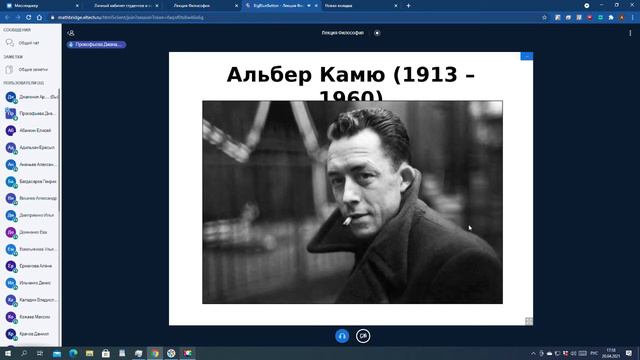Select the first user with the Дж avatar
Screen dimensions: 640x360
(x=31, y=97)
